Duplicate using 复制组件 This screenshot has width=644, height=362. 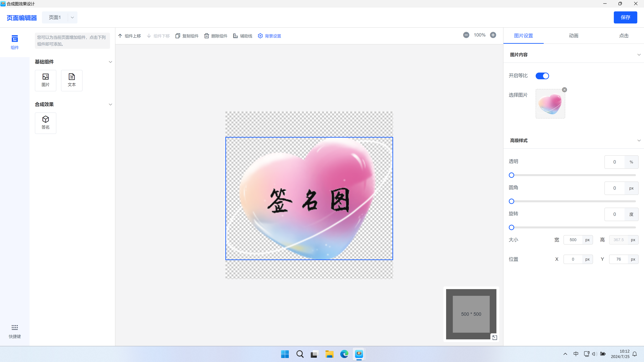click(x=187, y=36)
